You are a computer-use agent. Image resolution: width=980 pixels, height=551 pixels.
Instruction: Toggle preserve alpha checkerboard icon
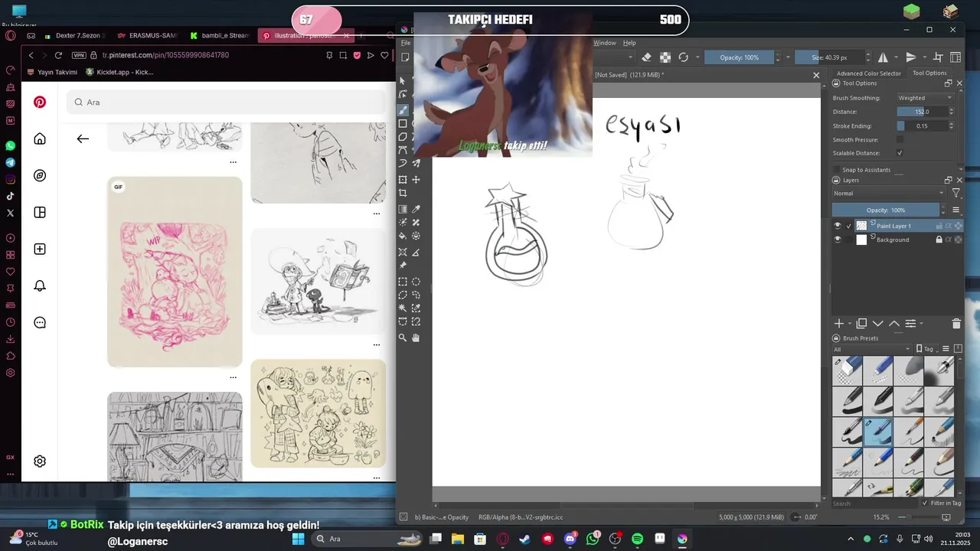[665, 57]
